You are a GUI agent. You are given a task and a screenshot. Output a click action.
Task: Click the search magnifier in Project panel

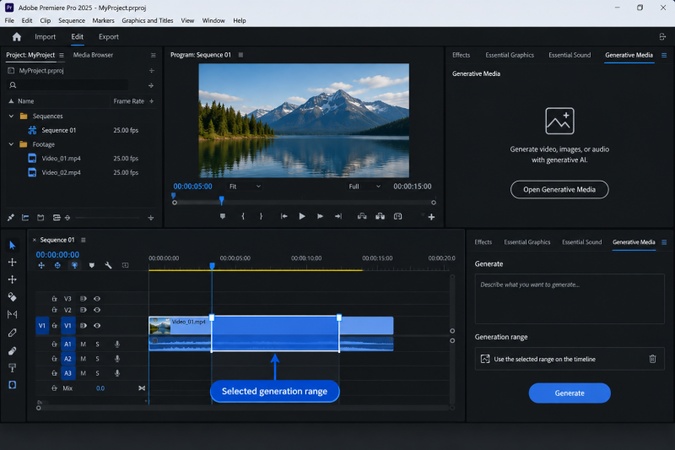(13, 85)
